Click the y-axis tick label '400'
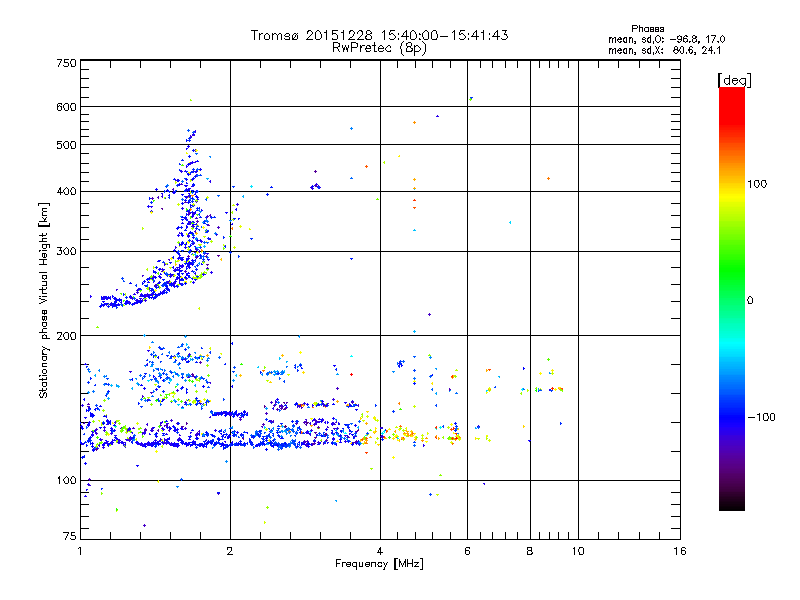The width and height of the screenshot is (800, 600). click(66, 191)
